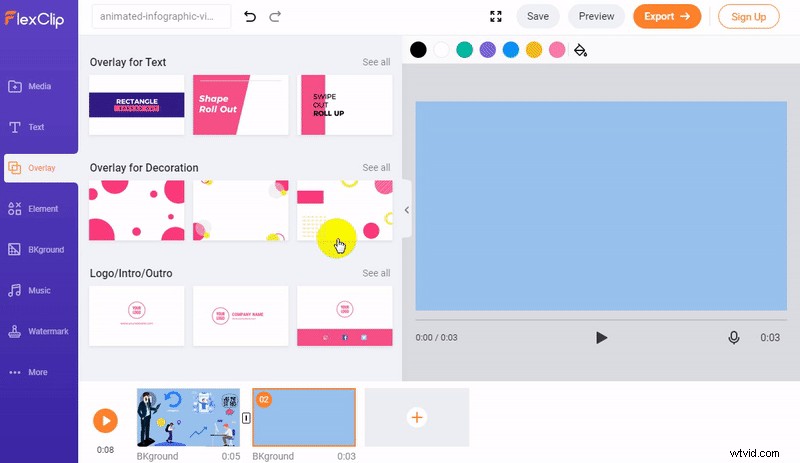800x463 pixels.
Task: Open the Element tab
Action: point(39,209)
